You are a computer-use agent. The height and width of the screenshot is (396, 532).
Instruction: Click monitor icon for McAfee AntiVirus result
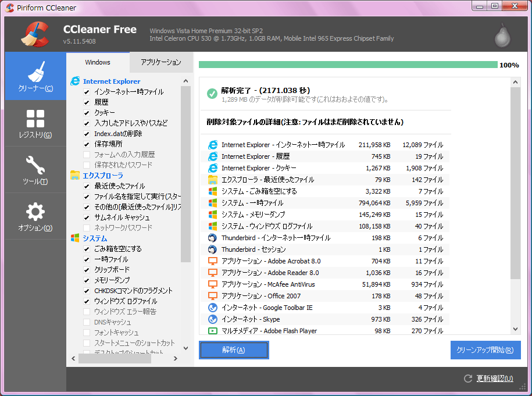(x=213, y=284)
